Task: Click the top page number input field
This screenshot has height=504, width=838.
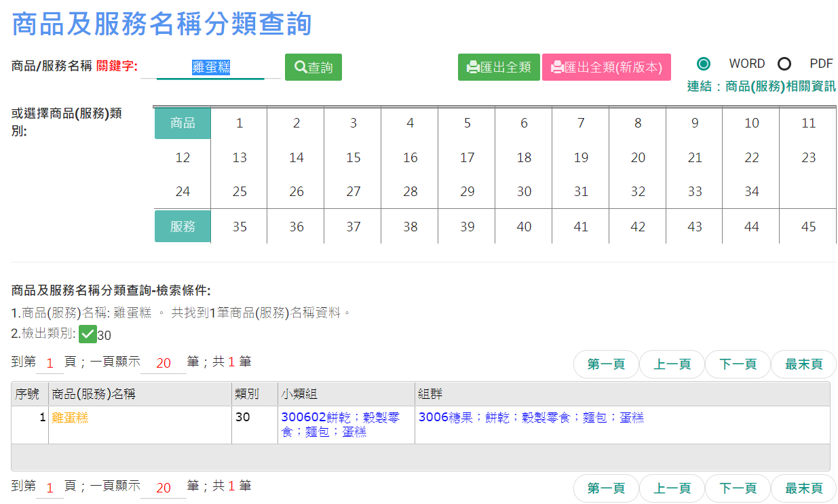Action: coord(50,364)
